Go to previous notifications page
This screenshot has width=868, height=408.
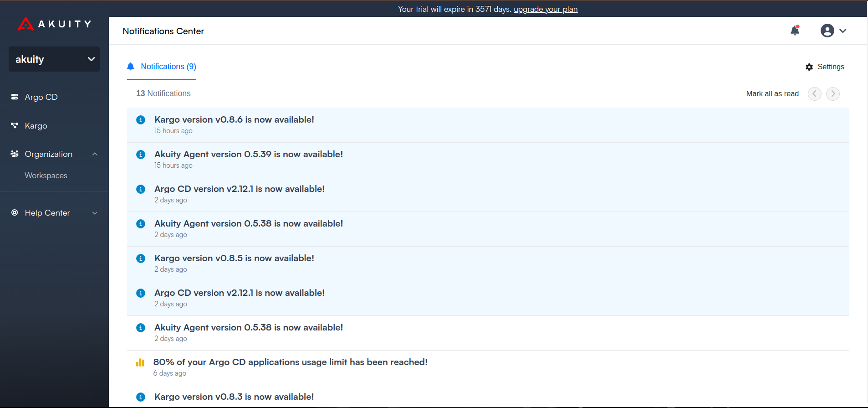click(815, 93)
